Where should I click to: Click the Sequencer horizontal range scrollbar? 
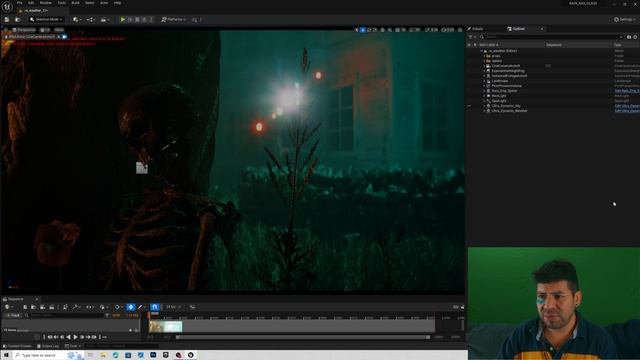click(x=303, y=337)
